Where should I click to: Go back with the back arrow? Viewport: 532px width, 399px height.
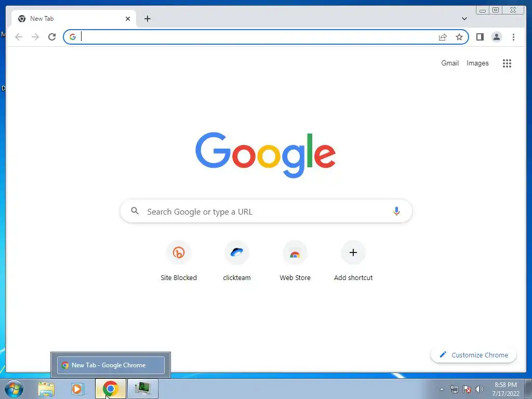(19, 37)
